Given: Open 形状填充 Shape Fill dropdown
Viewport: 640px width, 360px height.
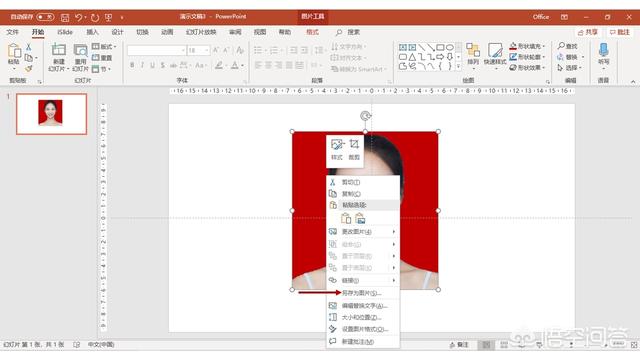Looking at the screenshot, I should (527, 46).
